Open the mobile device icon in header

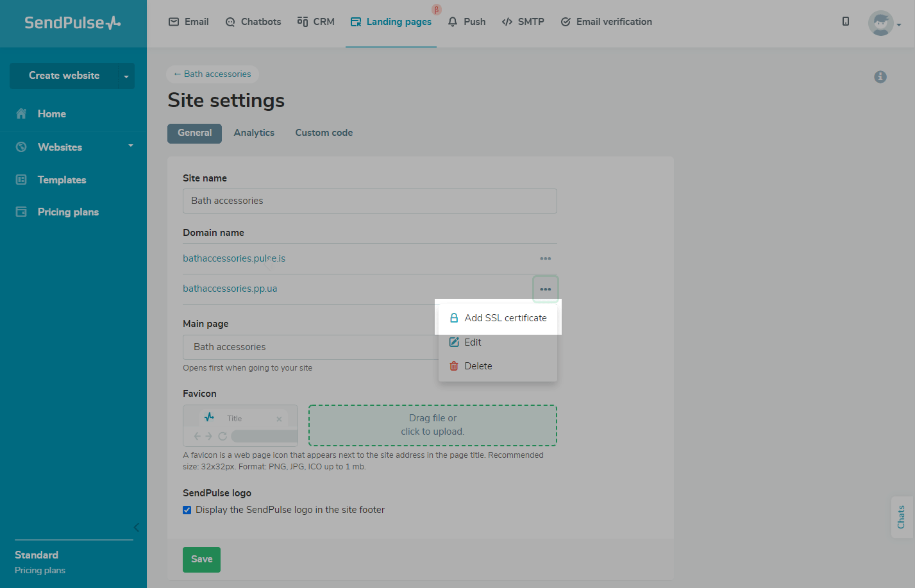[846, 21]
